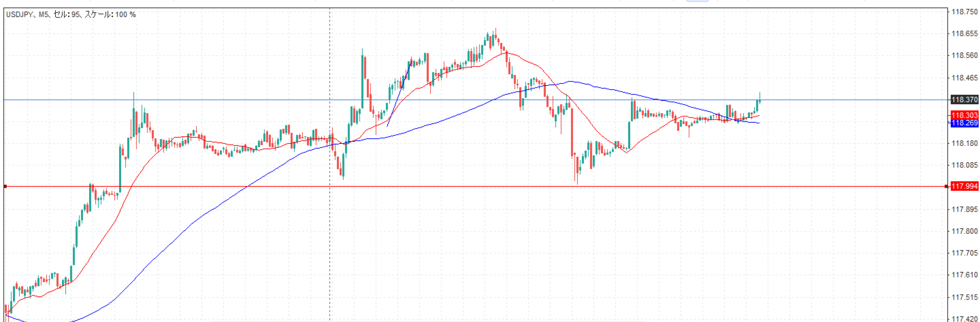This screenshot has height=322, width=980.
Task: Select the short diagonal blue trend line
Action: [x=399, y=94]
